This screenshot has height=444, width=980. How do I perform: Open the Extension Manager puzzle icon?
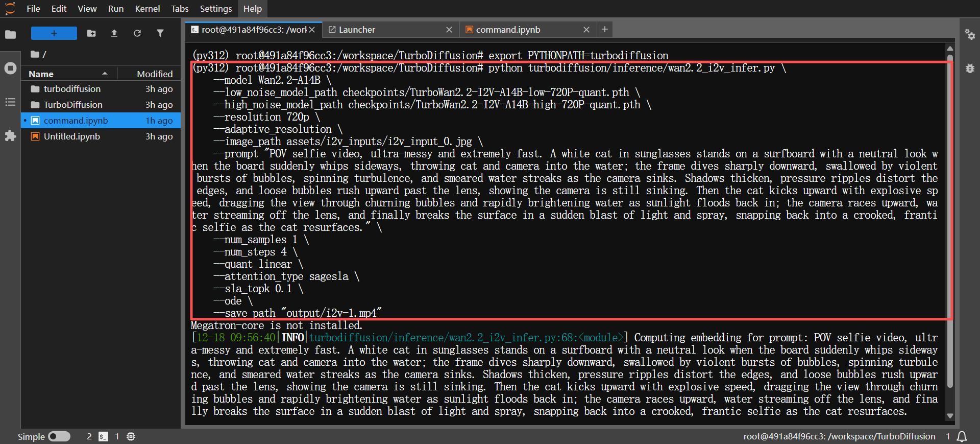pos(10,136)
